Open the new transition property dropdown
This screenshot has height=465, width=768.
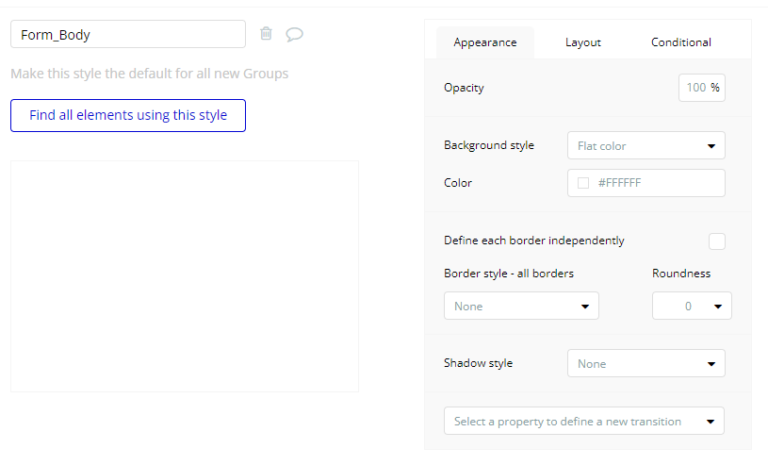click(584, 421)
